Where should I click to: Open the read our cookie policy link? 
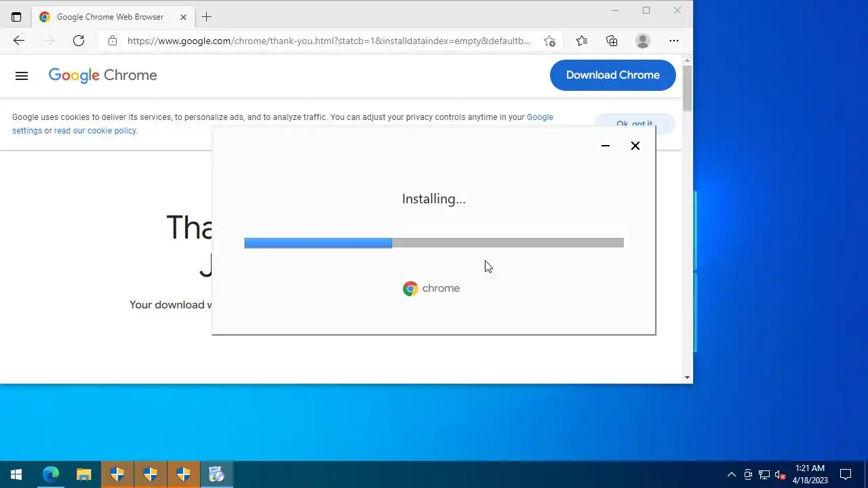coord(96,131)
